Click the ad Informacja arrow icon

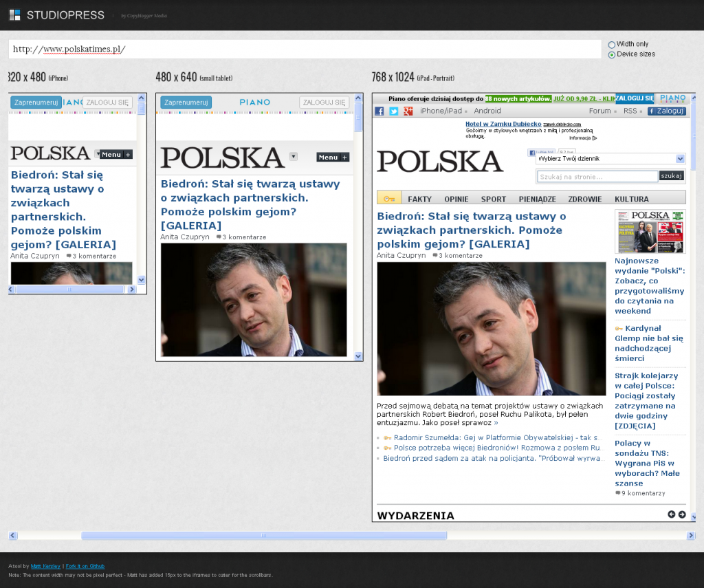[x=595, y=138]
